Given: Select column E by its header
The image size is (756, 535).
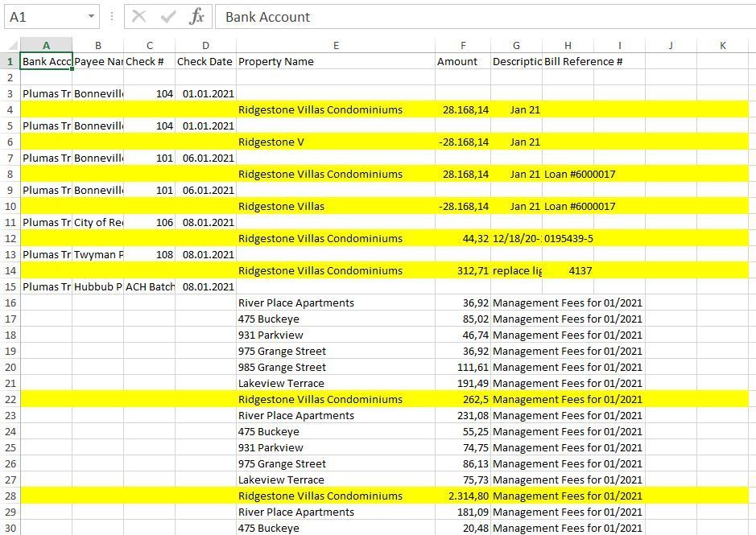Looking at the screenshot, I should [336, 45].
